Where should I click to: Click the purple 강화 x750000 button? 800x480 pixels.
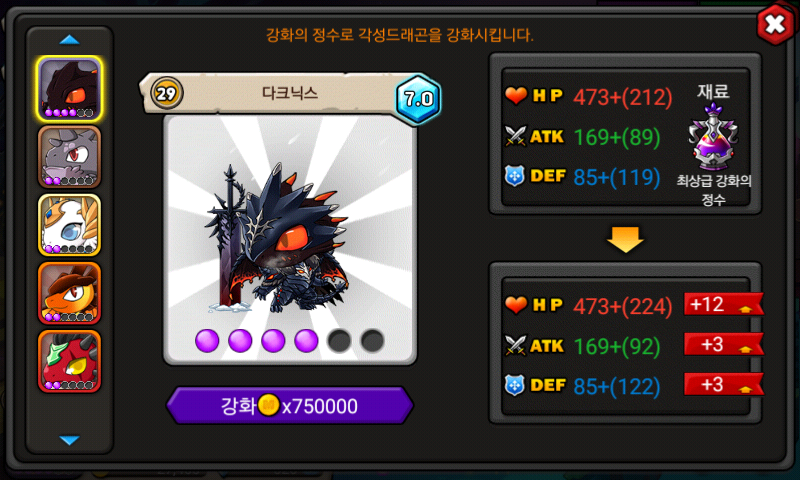[290, 406]
